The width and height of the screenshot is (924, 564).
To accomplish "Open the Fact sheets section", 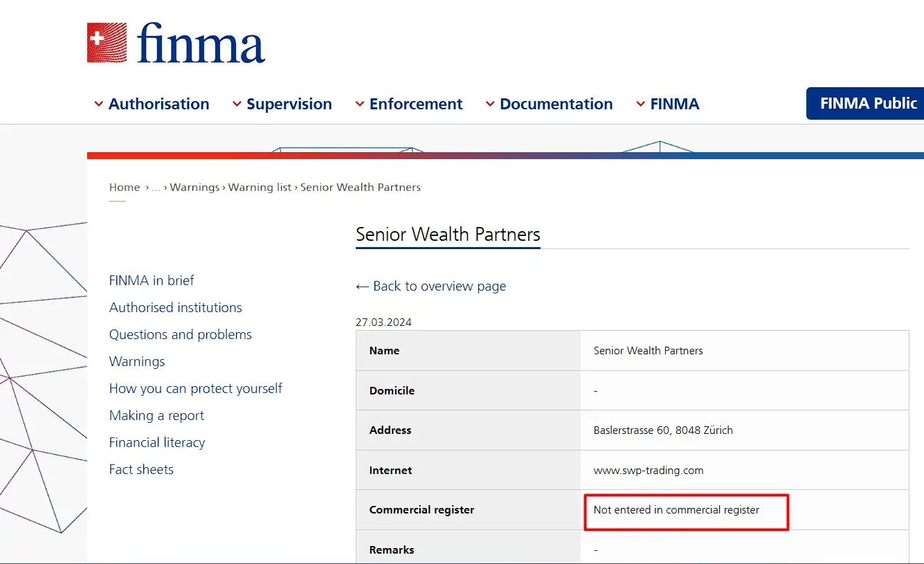I will point(141,469).
